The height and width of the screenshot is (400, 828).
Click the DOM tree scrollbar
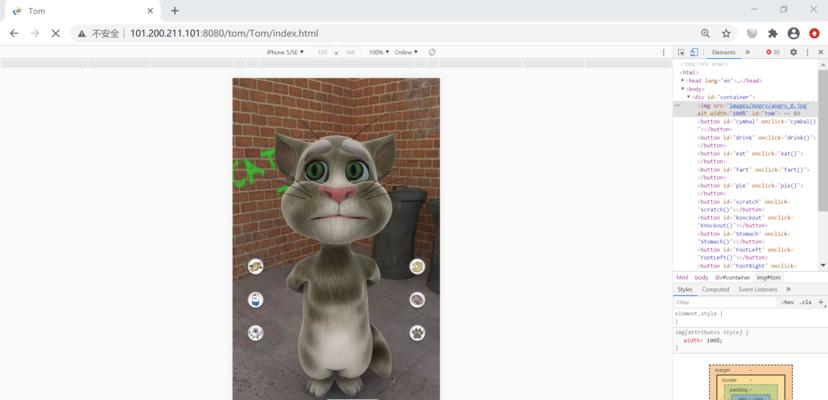point(823,140)
